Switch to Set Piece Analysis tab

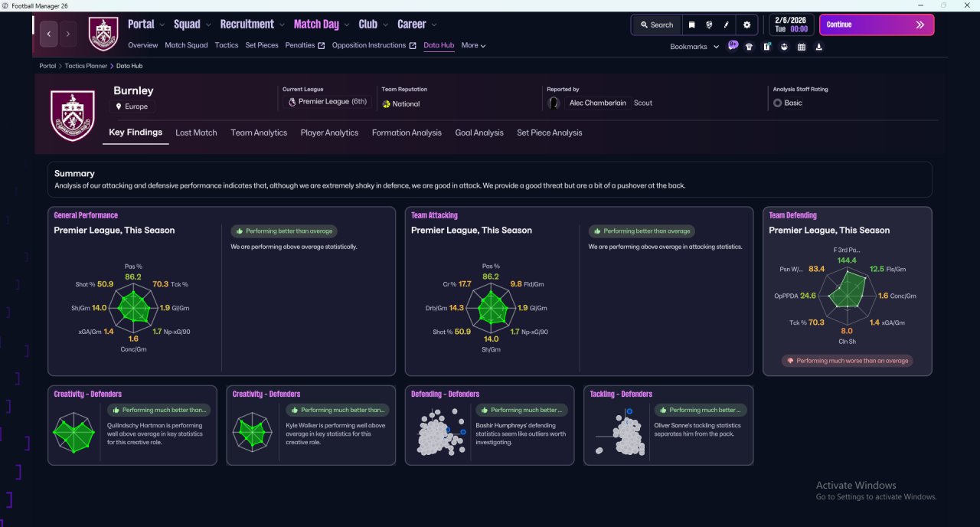click(549, 133)
